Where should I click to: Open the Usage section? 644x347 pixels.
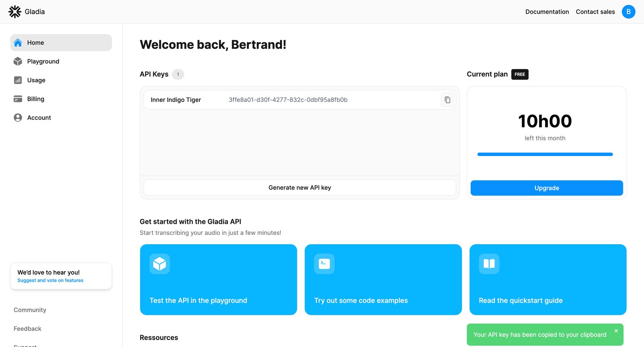tap(61, 80)
